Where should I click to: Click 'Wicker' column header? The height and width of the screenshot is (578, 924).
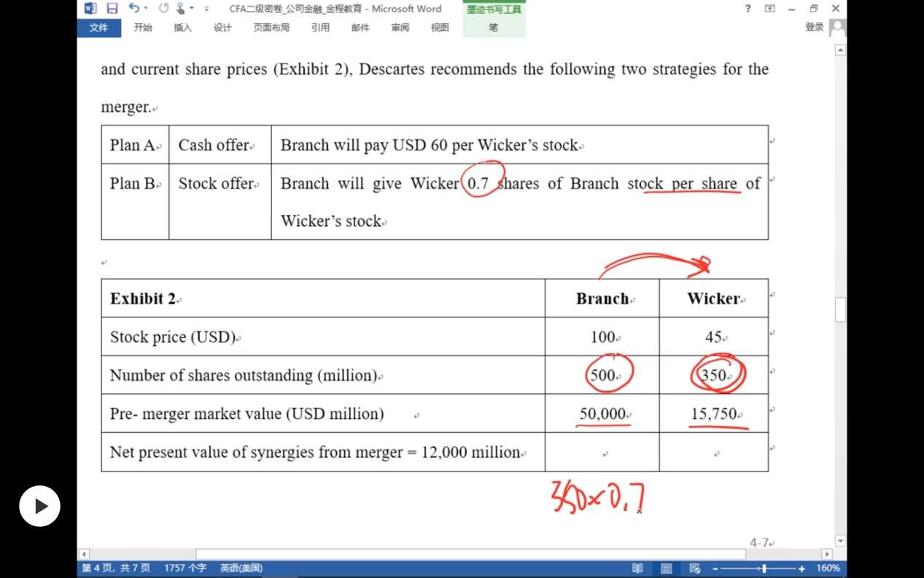[x=714, y=298]
